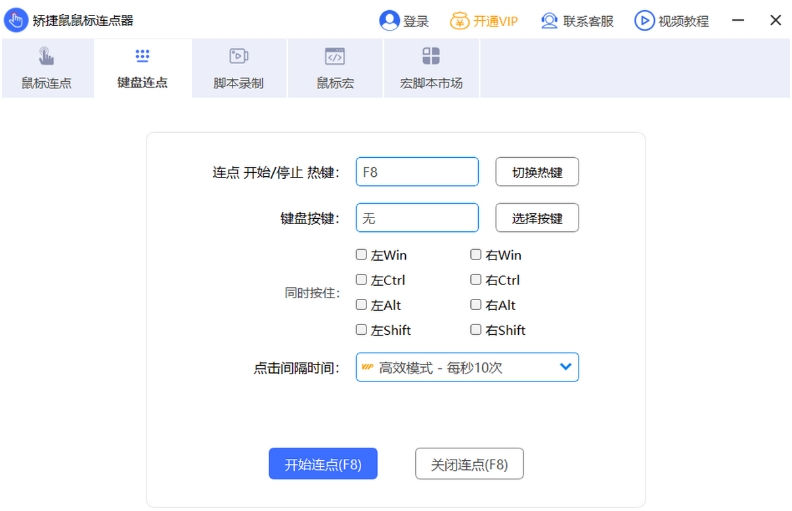Open the 宏脚本市场 tab

[x=431, y=68]
